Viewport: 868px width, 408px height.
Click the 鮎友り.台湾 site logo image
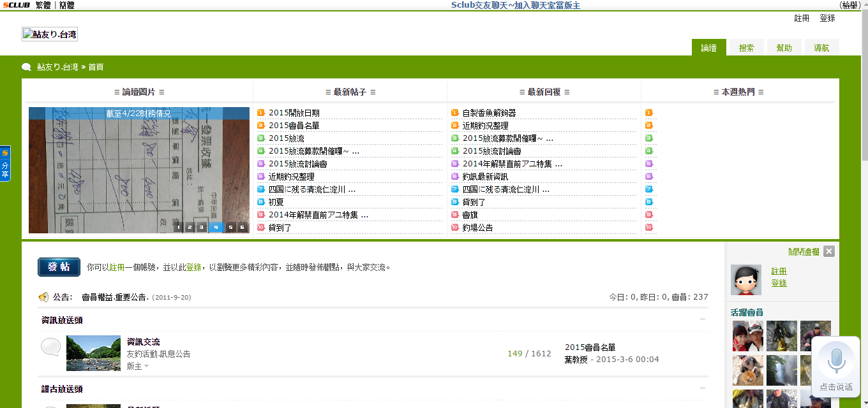click(x=50, y=34)
